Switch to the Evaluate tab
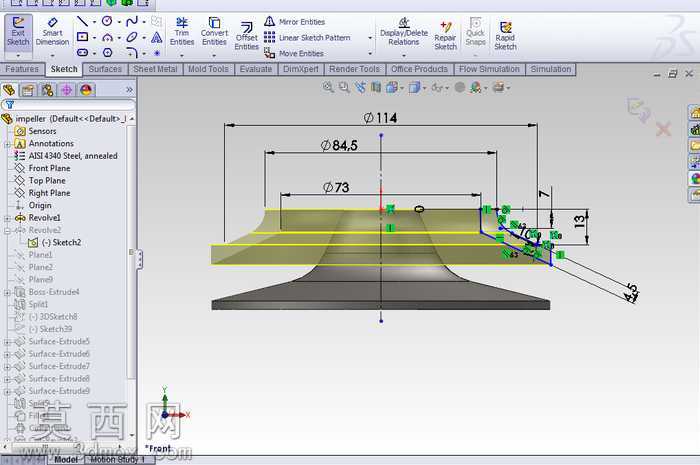Image resolution: width=700 pixels, height=465 pixels. click(256, 69)
